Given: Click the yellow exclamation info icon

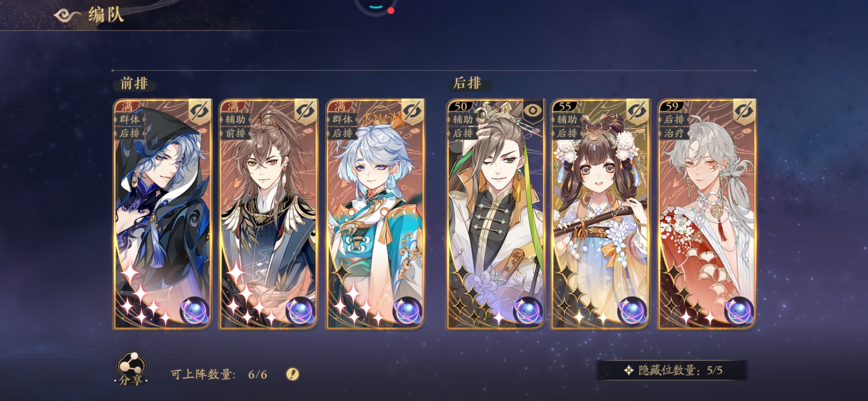Looking at the screenshot, I should 292,374.
